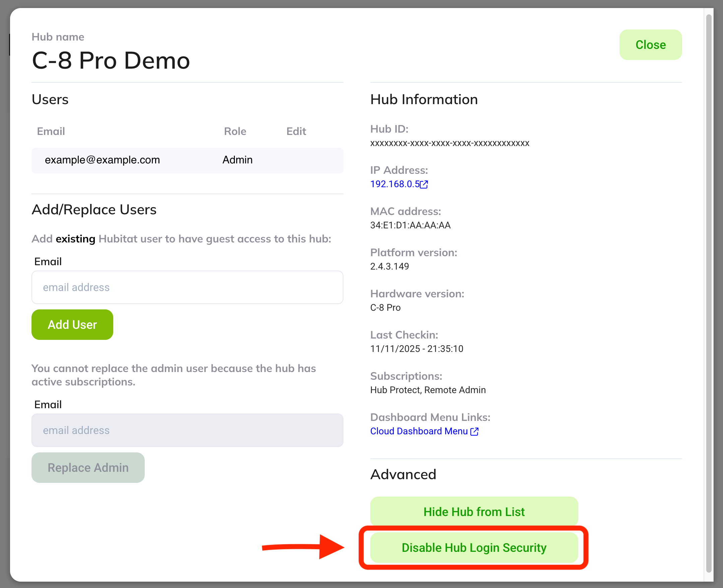Click subscriptions value Hub Protect, Remote Admin
Image resolution: width=723 pixels, height=588 pixels.
pyautogui.click(x=428, y=390)
